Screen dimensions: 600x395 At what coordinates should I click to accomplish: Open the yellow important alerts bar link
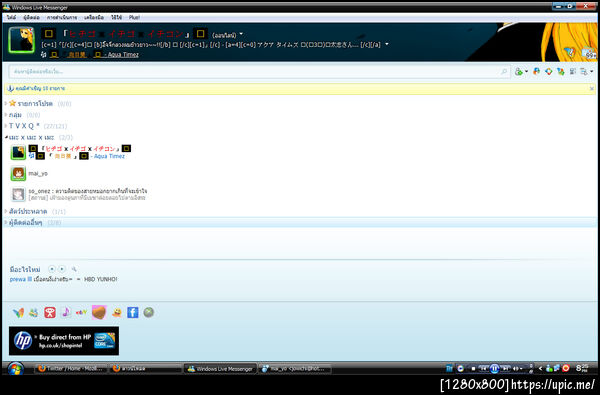pyautogui.click(x=40, y=88)
